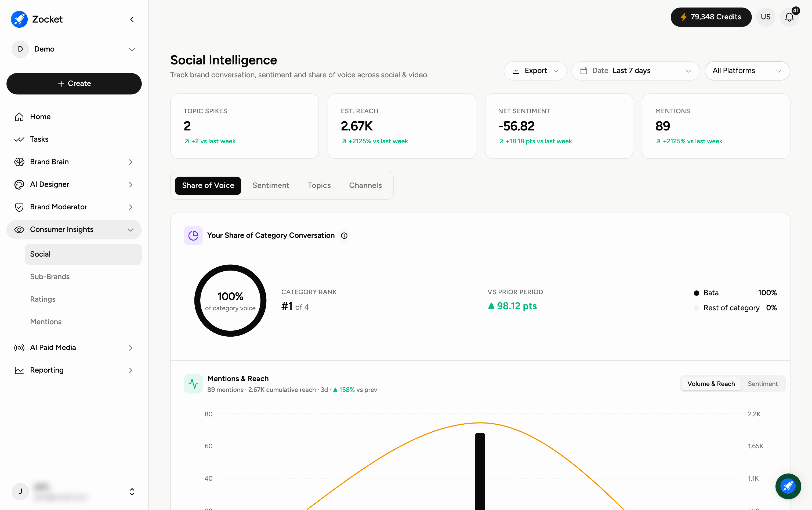Open the notifications bell

(789, 17)
